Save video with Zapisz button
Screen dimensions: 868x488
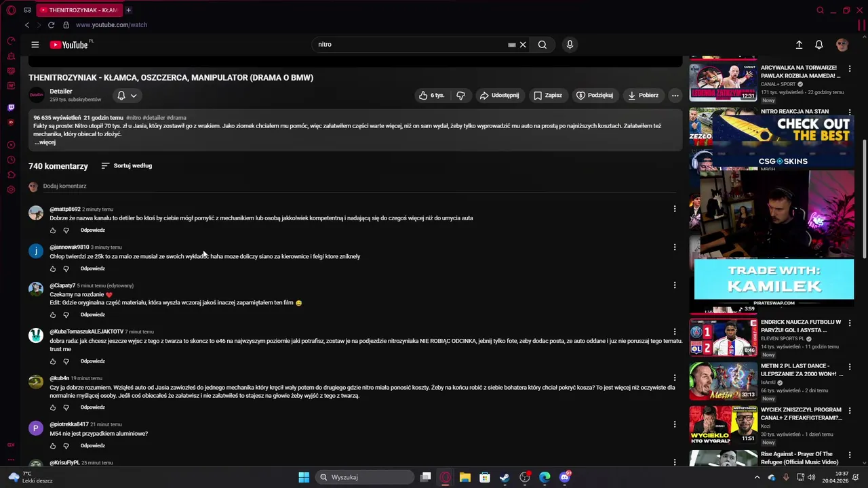click(x=548, y=96)
